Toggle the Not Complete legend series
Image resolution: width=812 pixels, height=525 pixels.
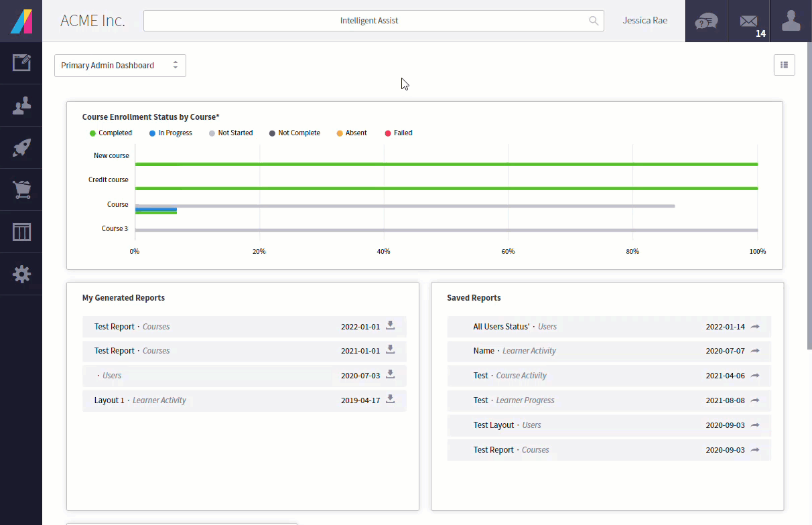(x=295, y=133)
